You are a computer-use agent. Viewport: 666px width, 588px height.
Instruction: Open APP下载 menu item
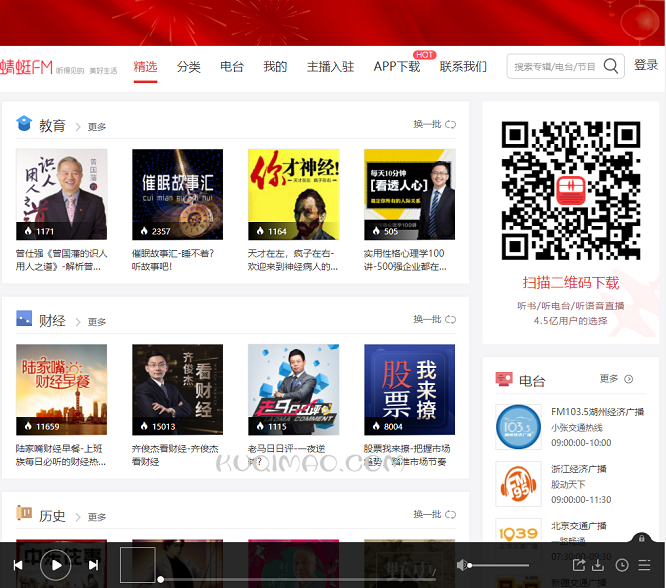pos(397,67)
